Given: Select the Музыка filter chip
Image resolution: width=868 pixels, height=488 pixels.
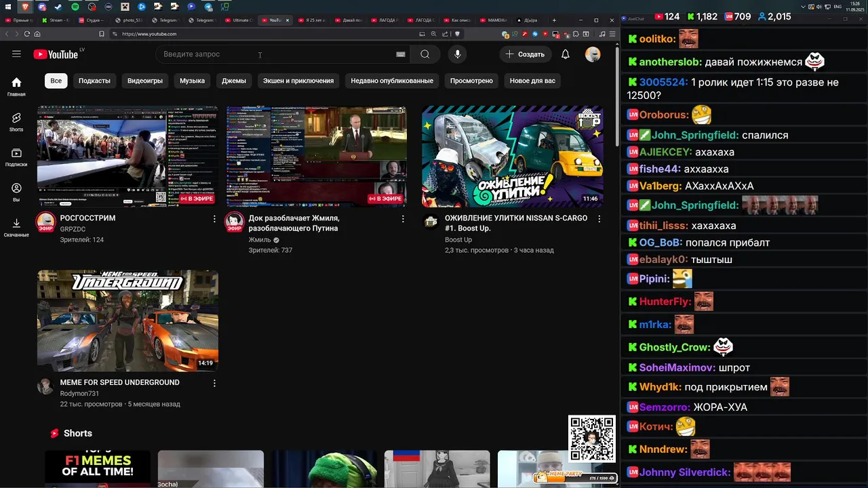Looking at the screenshot, I should click(192, 81).
